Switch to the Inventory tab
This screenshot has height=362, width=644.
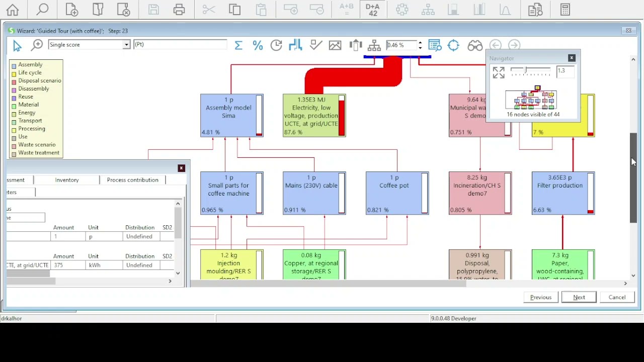[x=67, y=179]
